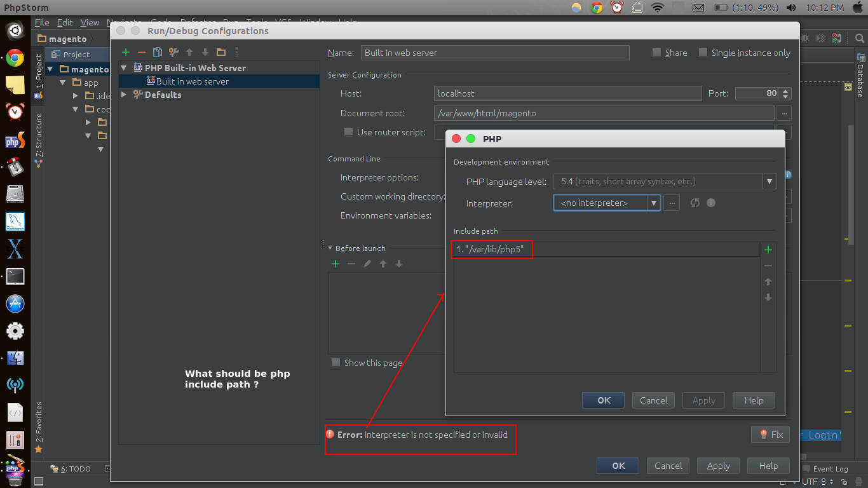Enable the Share checkbox

pyautogui.click(x=657, y=53)
